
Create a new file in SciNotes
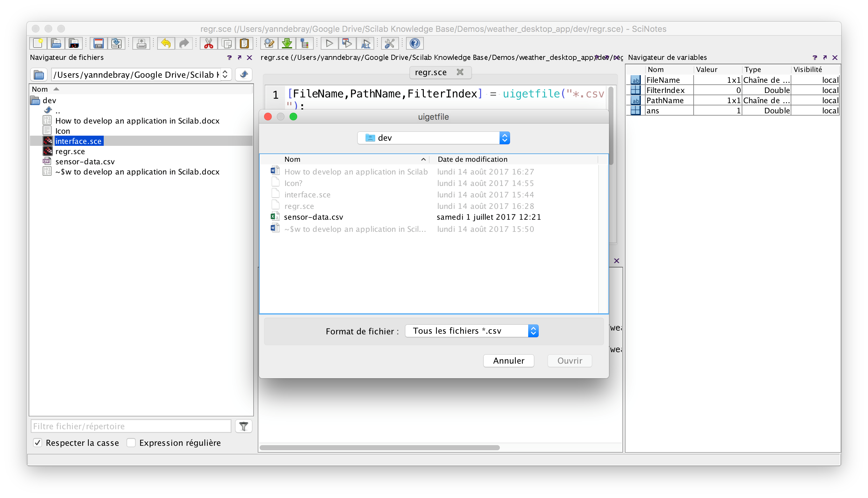pos(38,43)
